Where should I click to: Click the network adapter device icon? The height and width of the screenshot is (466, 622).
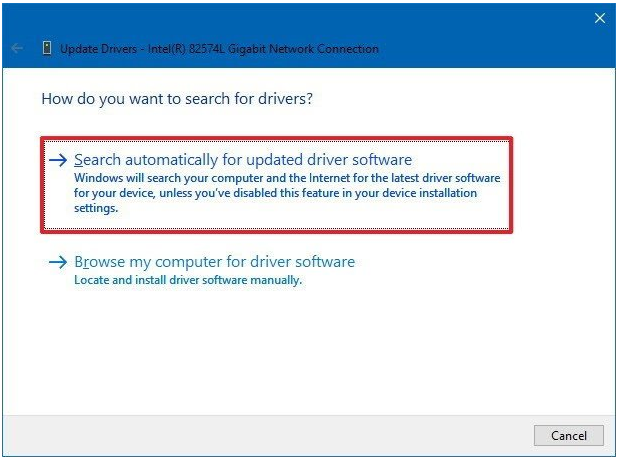[x=47, y=48]
